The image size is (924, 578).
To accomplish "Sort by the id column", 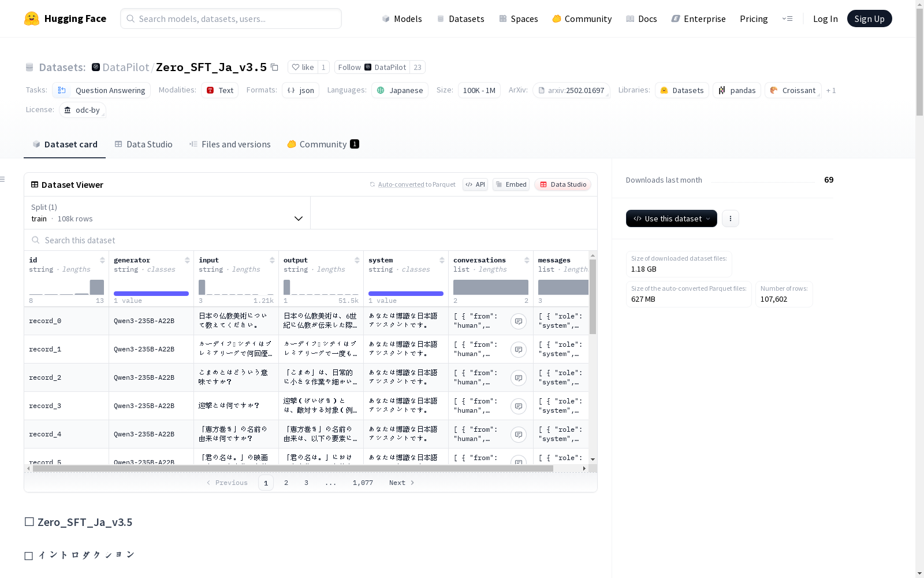I will pos(102,260).
